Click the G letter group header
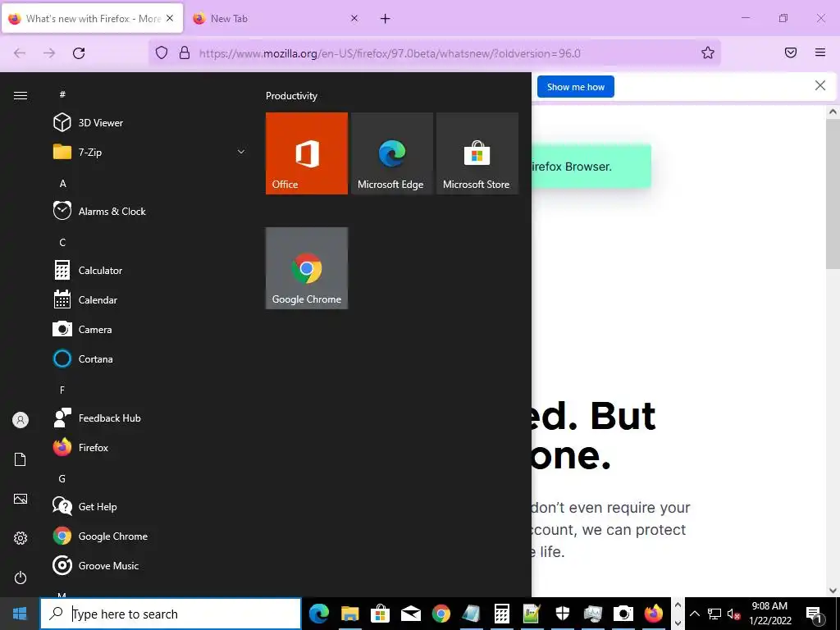 pyautogui.click(x=62, y=478)
